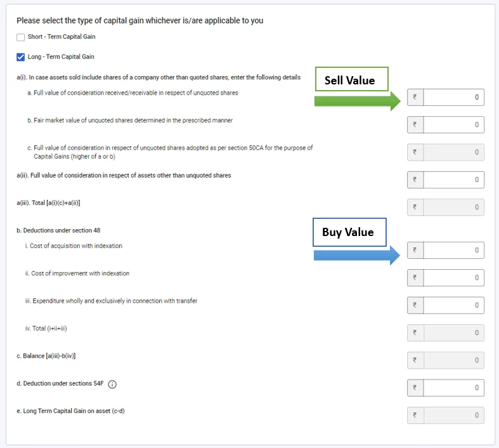The image size is (499, 448).
Task: Click rupee icon beside Cost of acquisition field
Action: (x=415, y=250)
